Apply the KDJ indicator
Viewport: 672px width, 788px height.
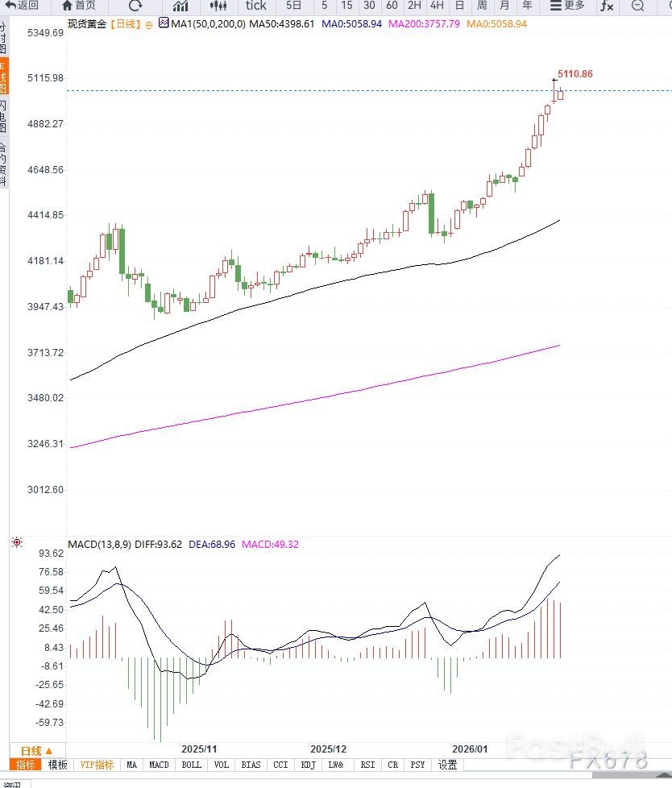click(308, 765)
